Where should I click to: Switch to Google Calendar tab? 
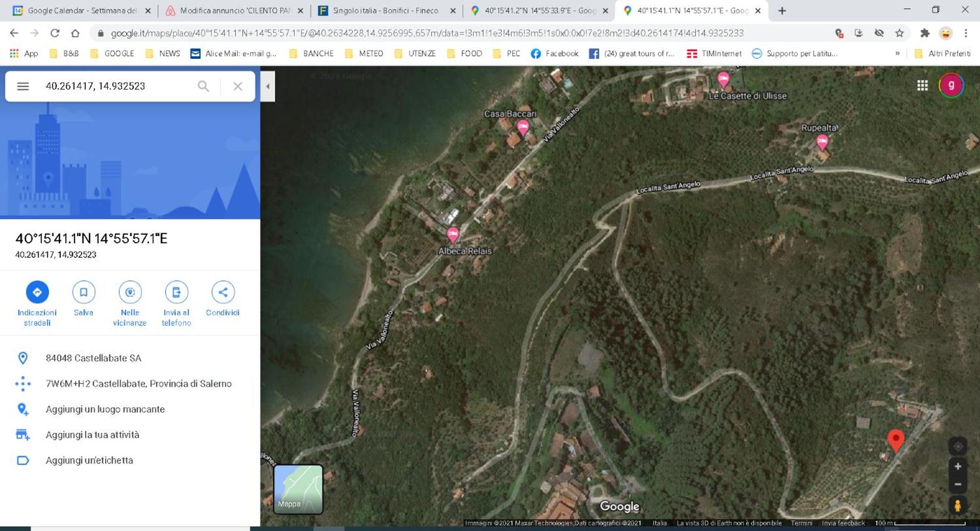[82, 10]
